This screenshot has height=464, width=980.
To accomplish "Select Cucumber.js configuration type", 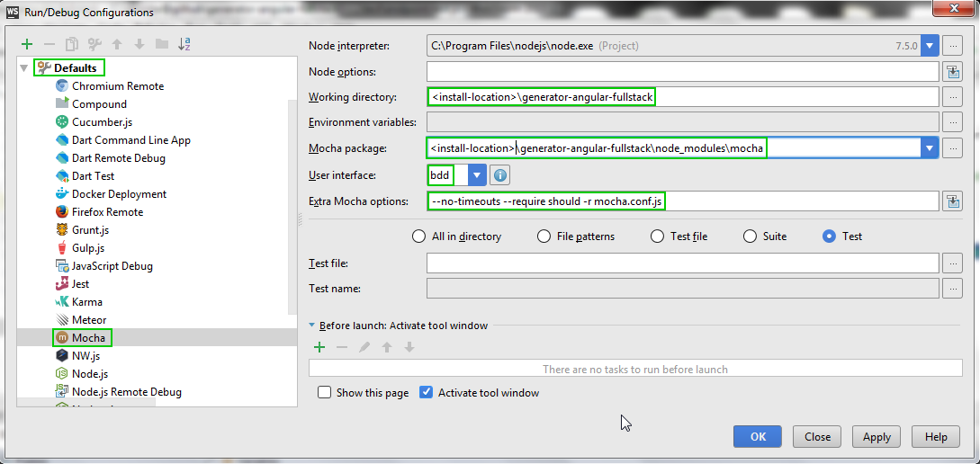I will pyautogui.click(x=102, y=122).
